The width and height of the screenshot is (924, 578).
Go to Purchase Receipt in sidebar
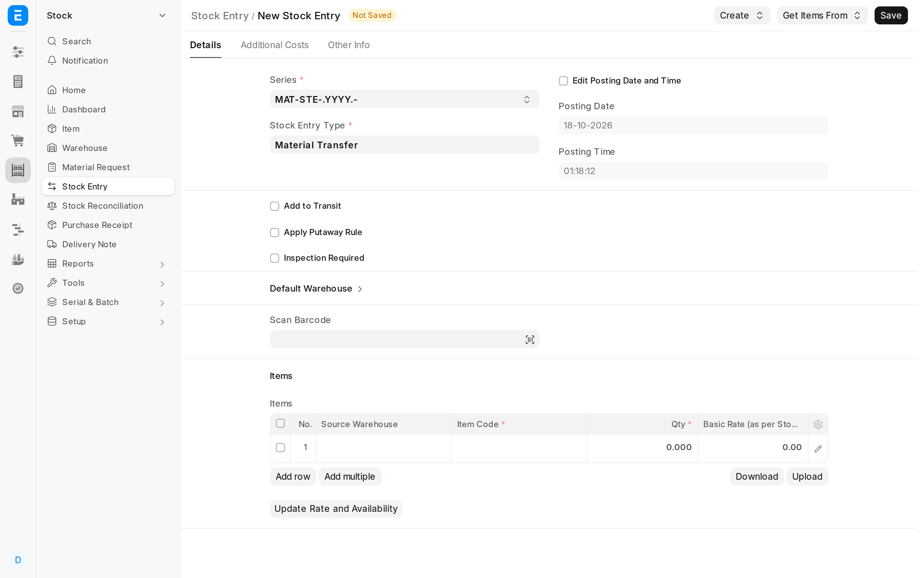click(x=108, y=225)
